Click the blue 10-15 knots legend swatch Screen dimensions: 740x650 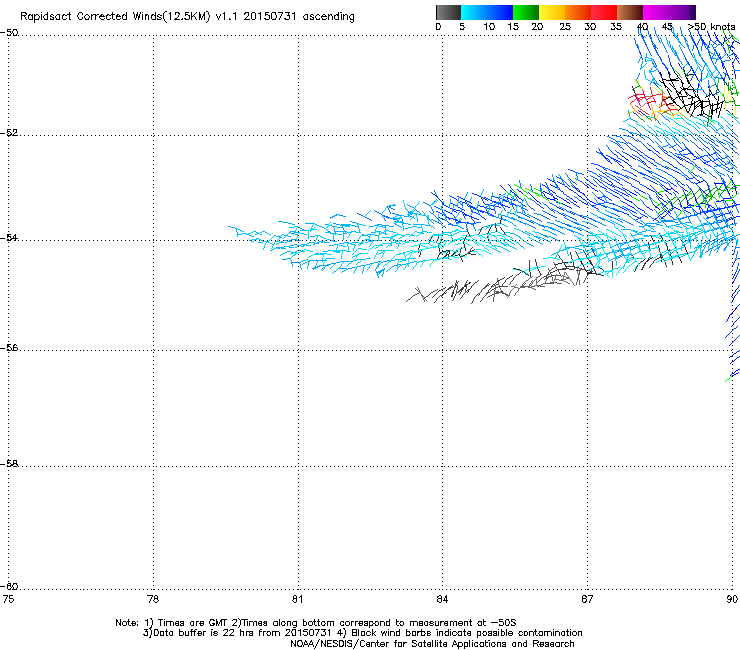tap(500, 12)
